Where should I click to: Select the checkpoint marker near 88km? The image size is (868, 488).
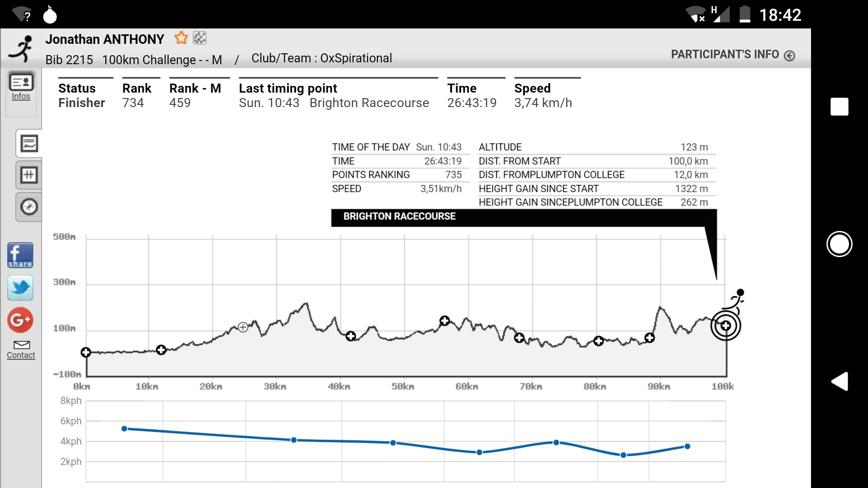tap(650, 338)
